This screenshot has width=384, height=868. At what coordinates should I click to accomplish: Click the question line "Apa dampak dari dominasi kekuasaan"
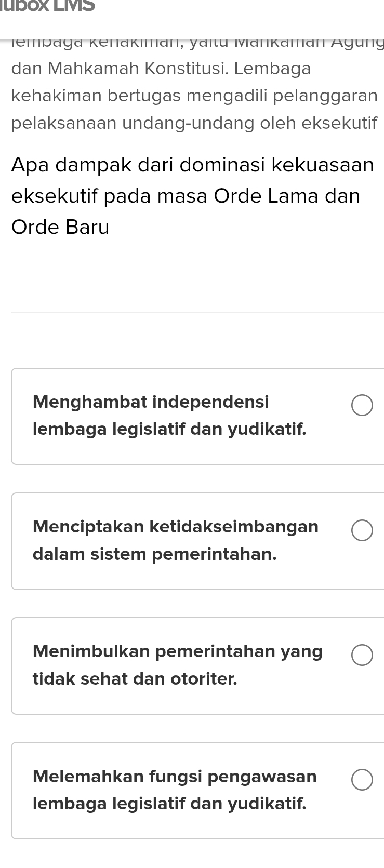[192, 165]
